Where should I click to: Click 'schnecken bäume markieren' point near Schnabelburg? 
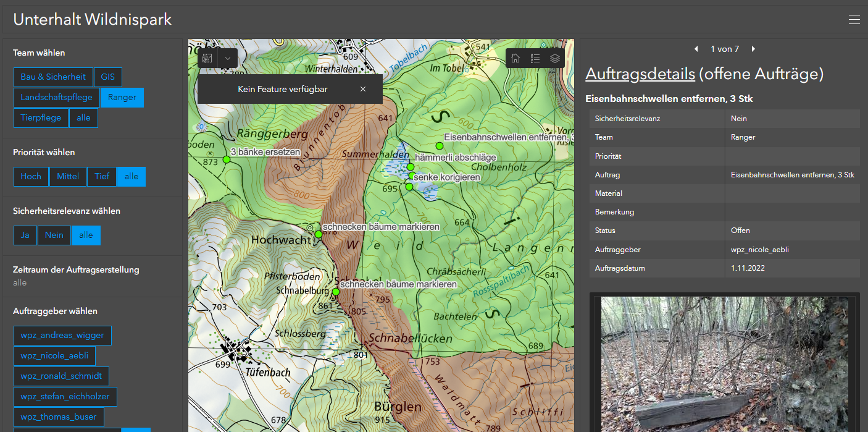pos(336,292)
